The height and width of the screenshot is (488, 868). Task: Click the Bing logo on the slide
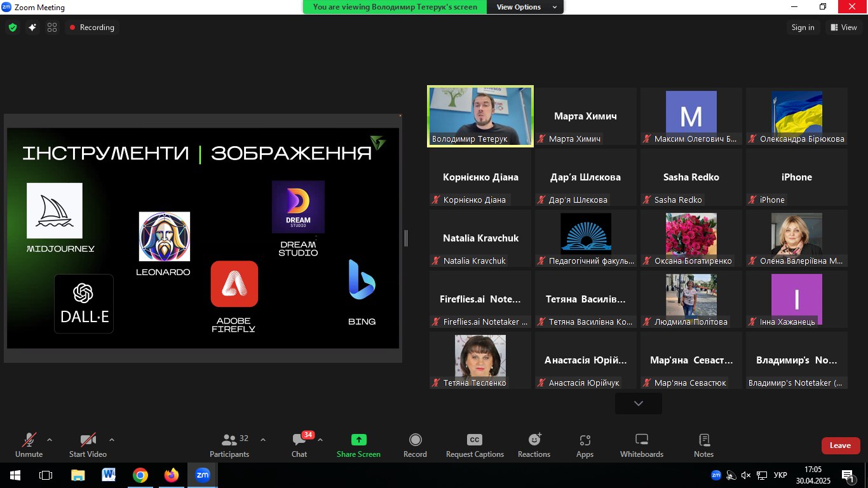(362, 280)
